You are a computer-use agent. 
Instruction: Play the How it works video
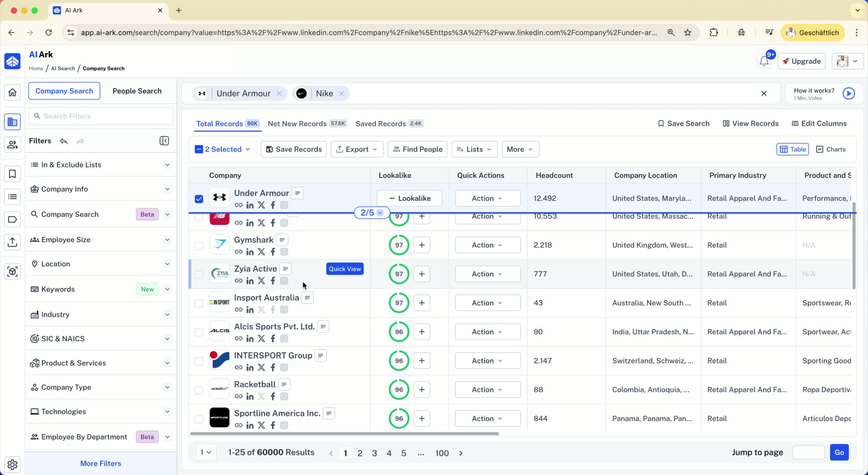[x=849, y=94]
